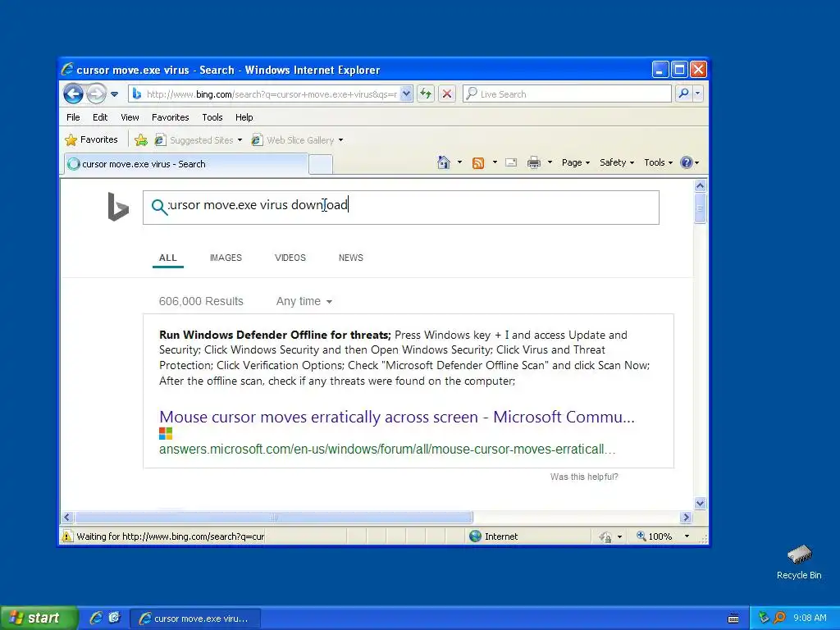Open the File menu
Viewport: 840px width, 630px height.
(73, 117)
